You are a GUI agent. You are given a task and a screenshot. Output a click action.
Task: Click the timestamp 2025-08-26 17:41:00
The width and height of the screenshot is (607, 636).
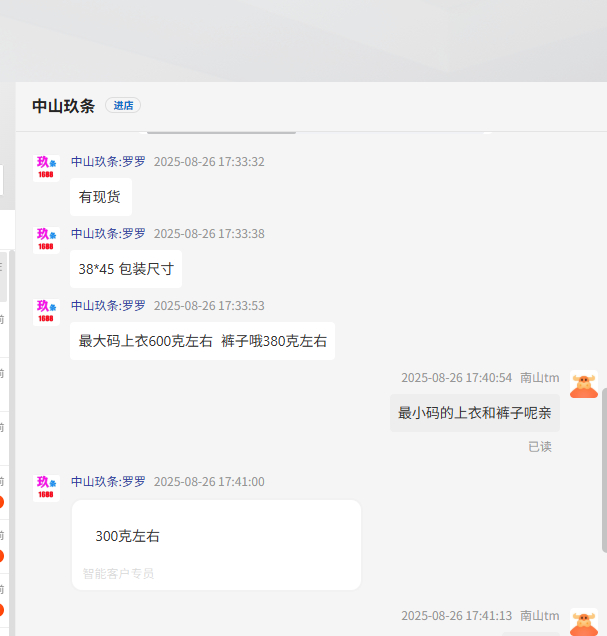pyautogui.click(x=209, y=482)
